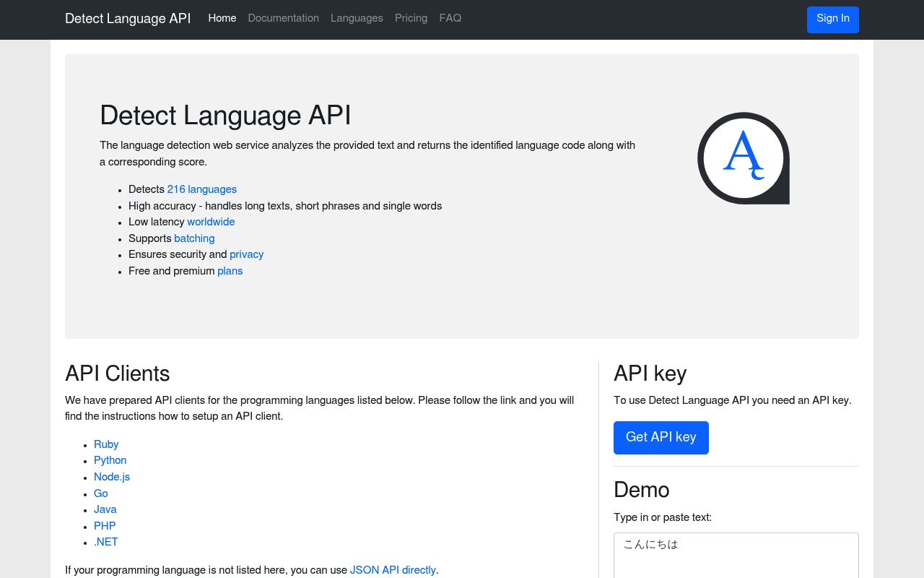Open the FAQ nav link
Image resolution: width=924 pixels, height=578 pixels.
[x=450, y=19]
